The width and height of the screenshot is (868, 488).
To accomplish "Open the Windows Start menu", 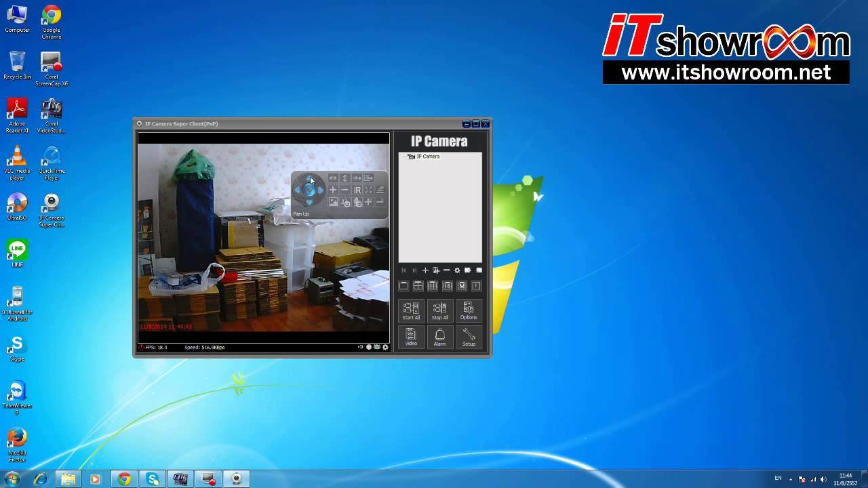I will pos(12,479).
